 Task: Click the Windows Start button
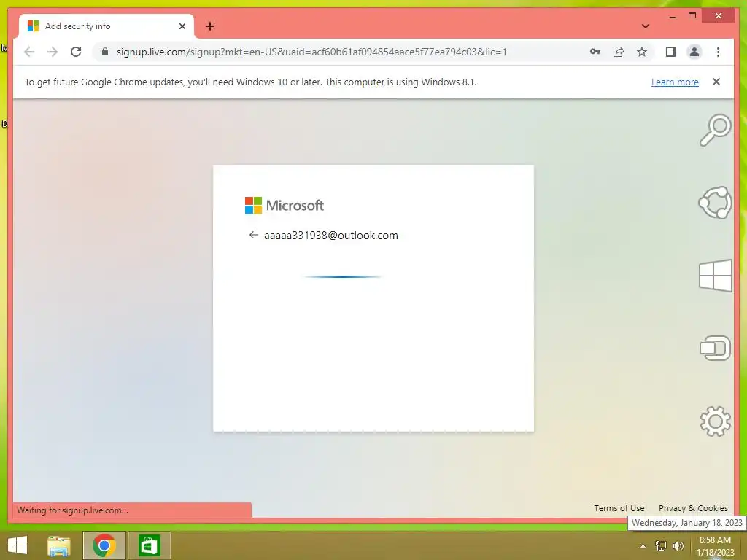(x=18, y=545)
